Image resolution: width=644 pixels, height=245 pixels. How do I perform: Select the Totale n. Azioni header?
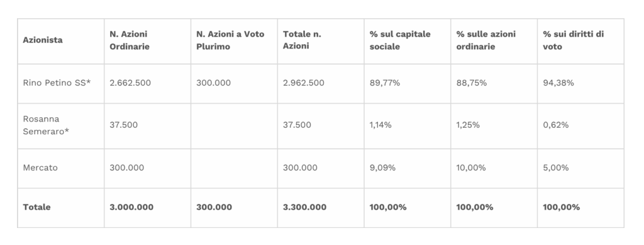click(303, 40)
